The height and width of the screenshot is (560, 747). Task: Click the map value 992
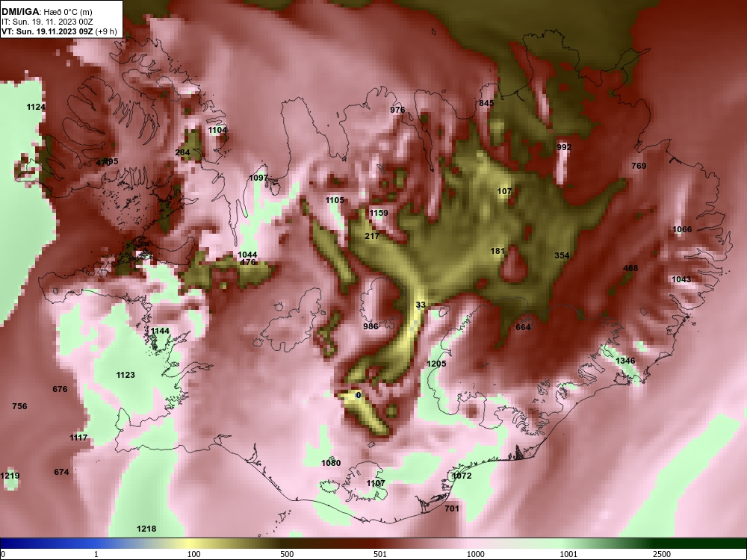[x=563, y=147]
